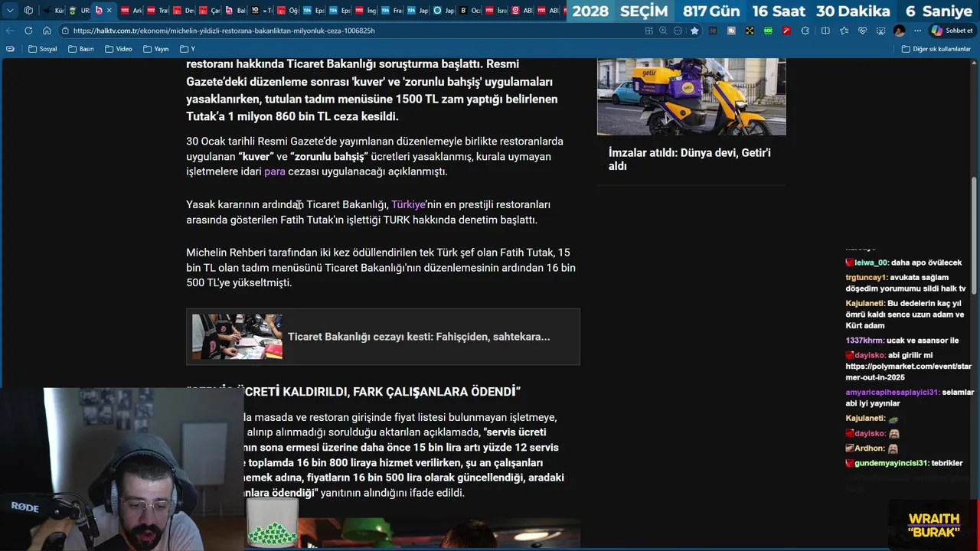The height and width of the screenshot is (551, 980).
Task: Toggle split screen view icon
Action: pos(825,31)
